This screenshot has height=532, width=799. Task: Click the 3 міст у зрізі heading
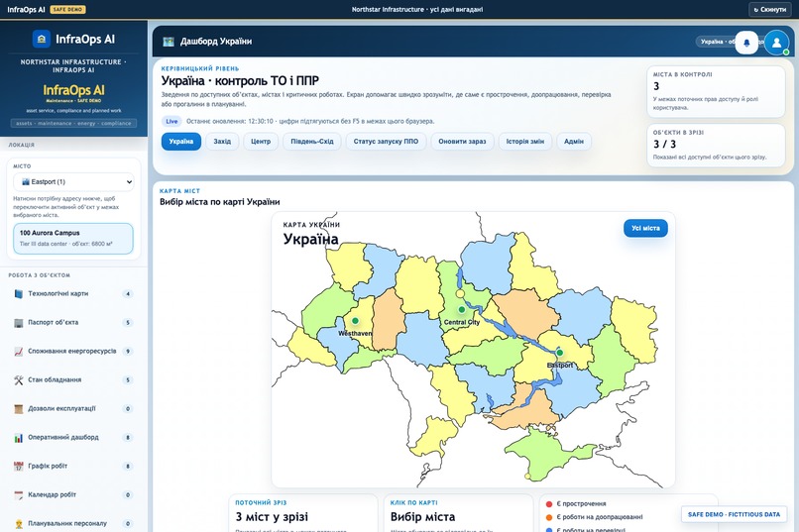pyautogui.click(x=272, y=517)
